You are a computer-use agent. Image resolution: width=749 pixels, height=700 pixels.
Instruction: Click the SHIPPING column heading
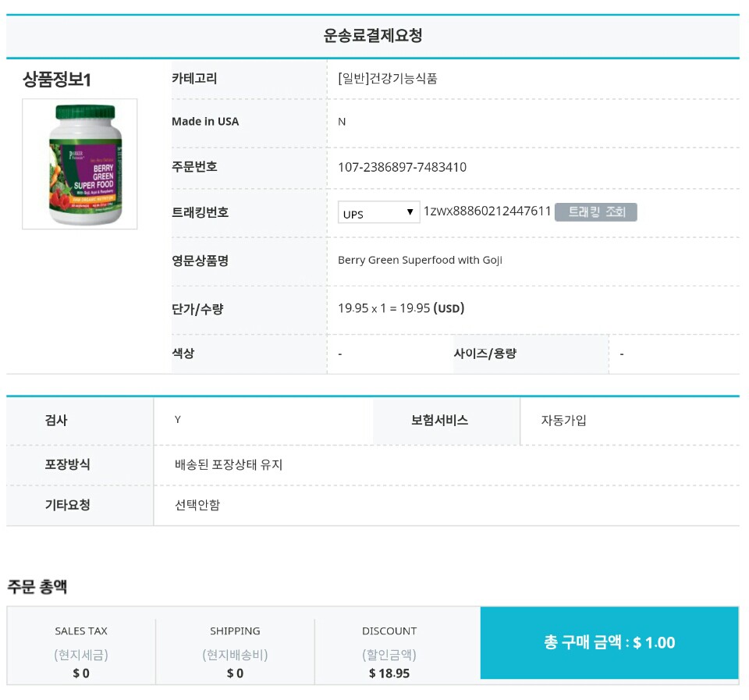(235, 631)
